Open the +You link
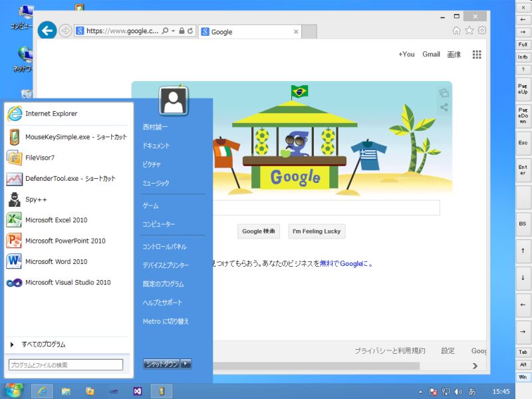Screen dimensions: 532x399 coord(406,55)
